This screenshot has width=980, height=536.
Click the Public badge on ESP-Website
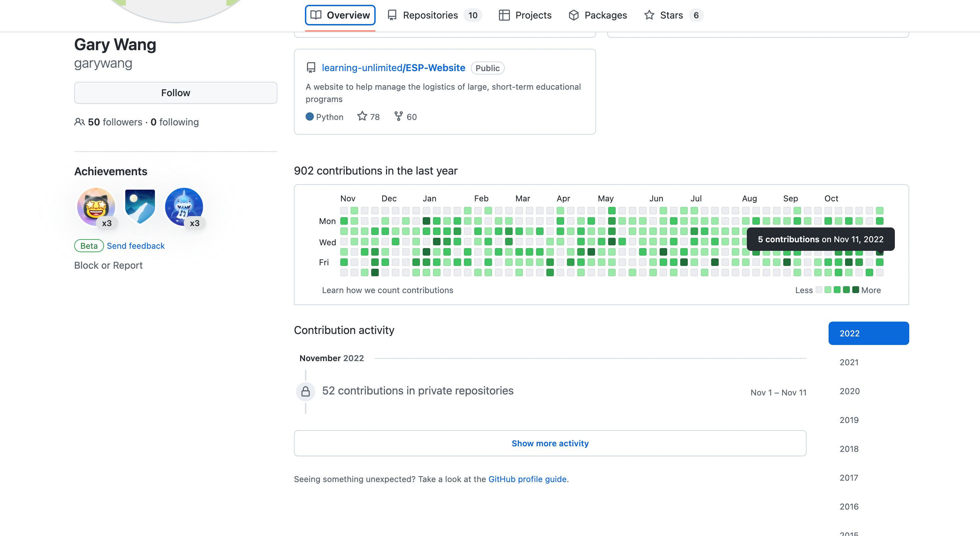487,68
